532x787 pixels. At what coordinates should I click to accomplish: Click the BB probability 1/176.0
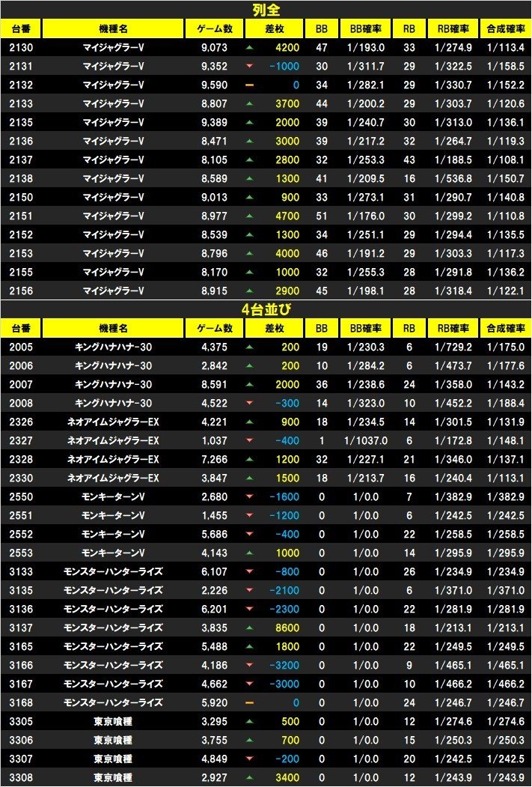(x=366, y=216)
